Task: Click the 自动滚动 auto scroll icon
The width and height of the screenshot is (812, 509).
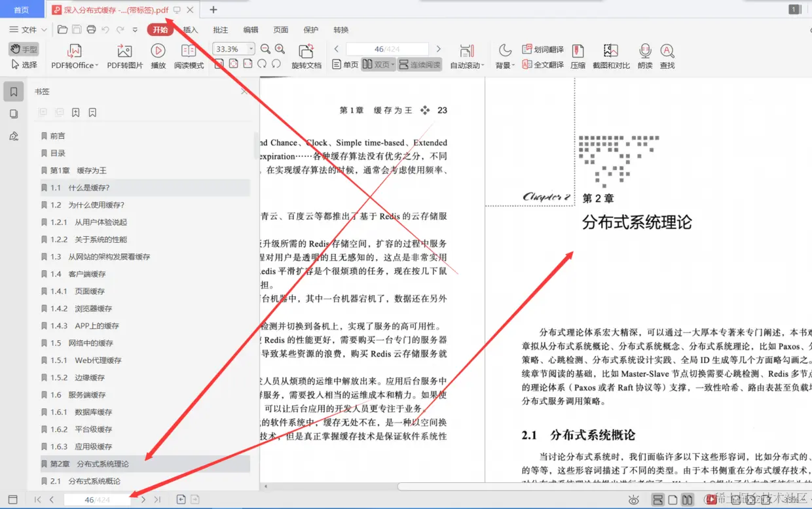Action: click(466, 51)
